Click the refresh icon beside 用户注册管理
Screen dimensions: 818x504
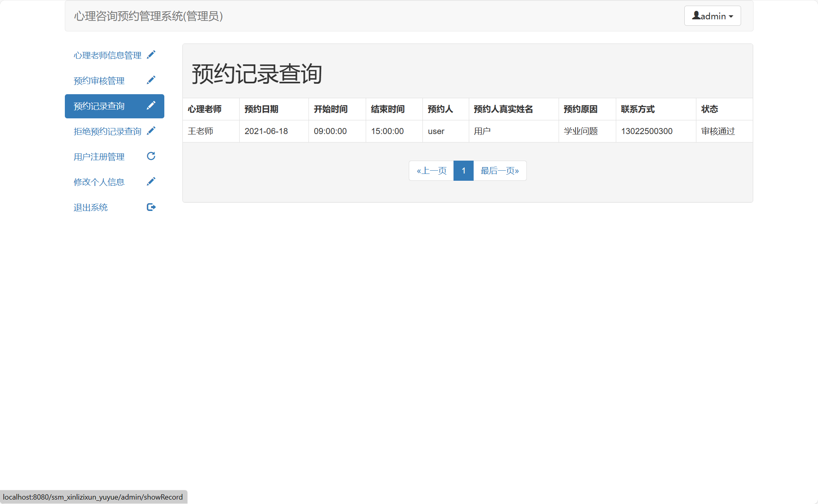(151, 156)
